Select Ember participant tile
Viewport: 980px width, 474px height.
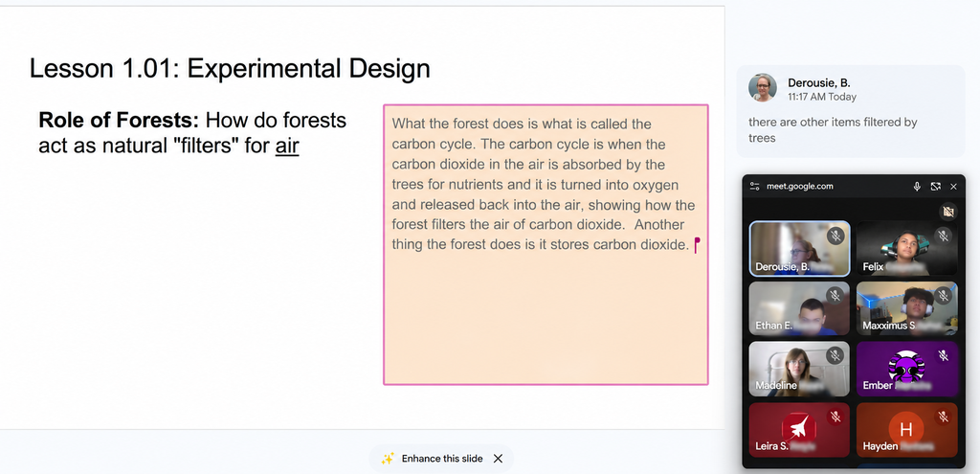tap(907, 369)
